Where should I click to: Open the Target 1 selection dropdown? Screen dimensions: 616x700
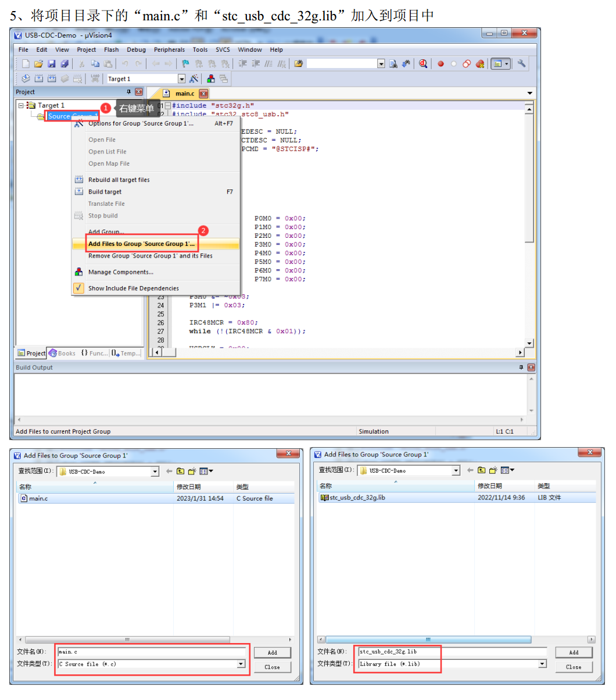coord(181,79)
